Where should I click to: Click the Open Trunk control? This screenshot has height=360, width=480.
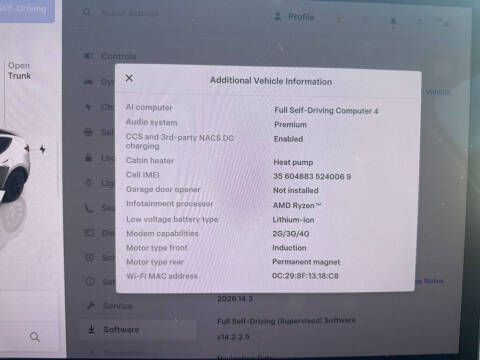pos(19,71)
